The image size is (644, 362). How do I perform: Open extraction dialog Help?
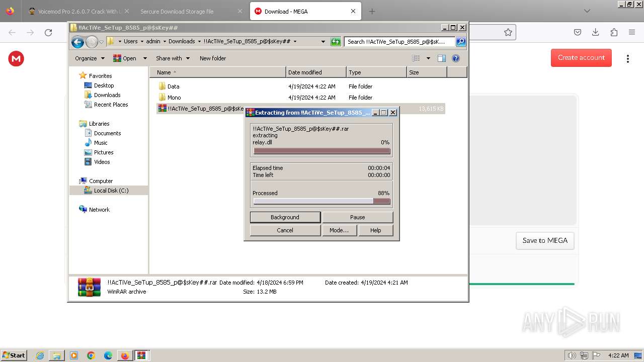tap(376, 230)
